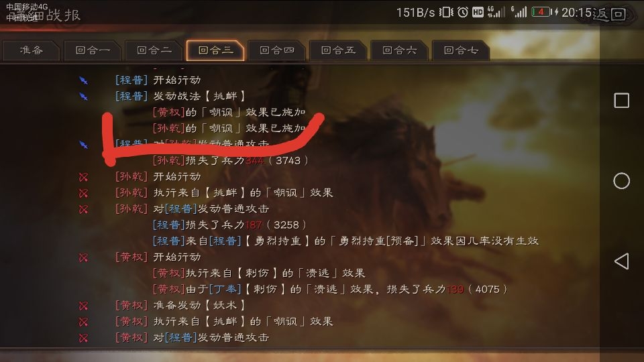644x362 pixels.
Task: Switch to the 回合一 tab
Action: pos(93,50)
